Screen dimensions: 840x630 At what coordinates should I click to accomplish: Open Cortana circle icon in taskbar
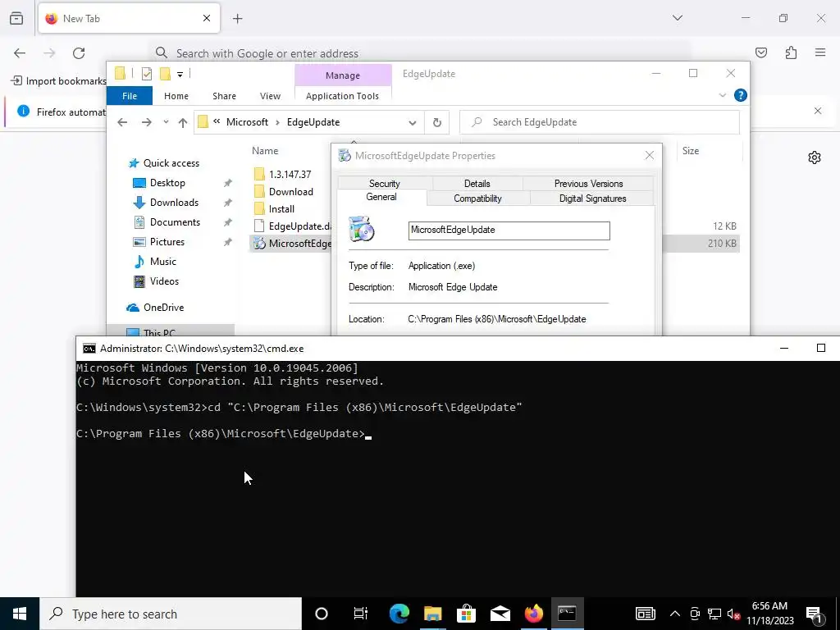(322, 614)
